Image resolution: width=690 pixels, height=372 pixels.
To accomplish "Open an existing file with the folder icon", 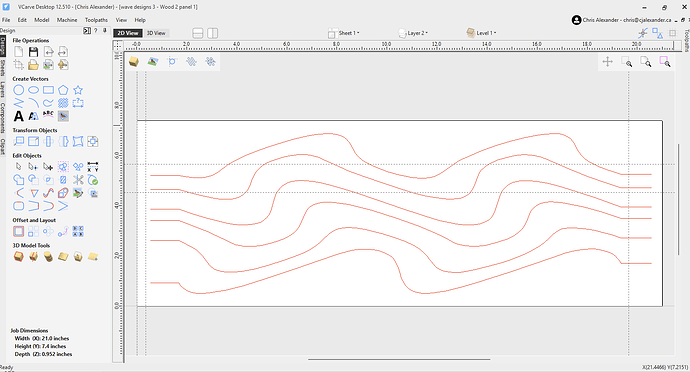I will coord(33,65).
